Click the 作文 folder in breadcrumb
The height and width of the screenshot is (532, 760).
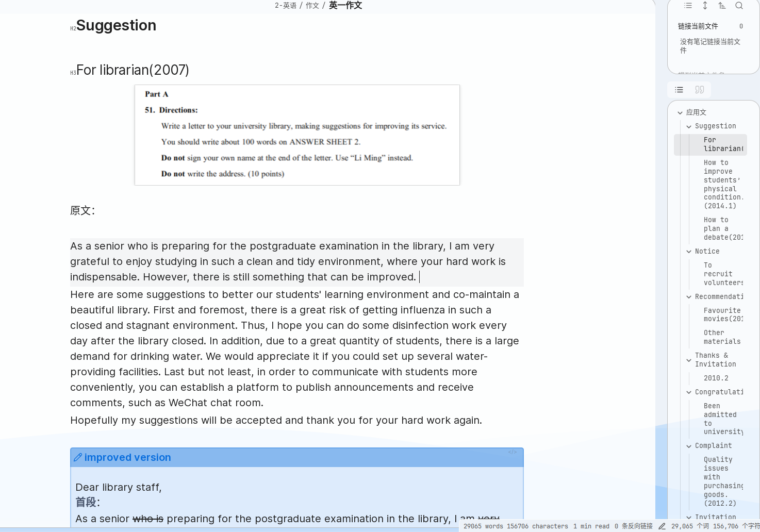(312, 6)
